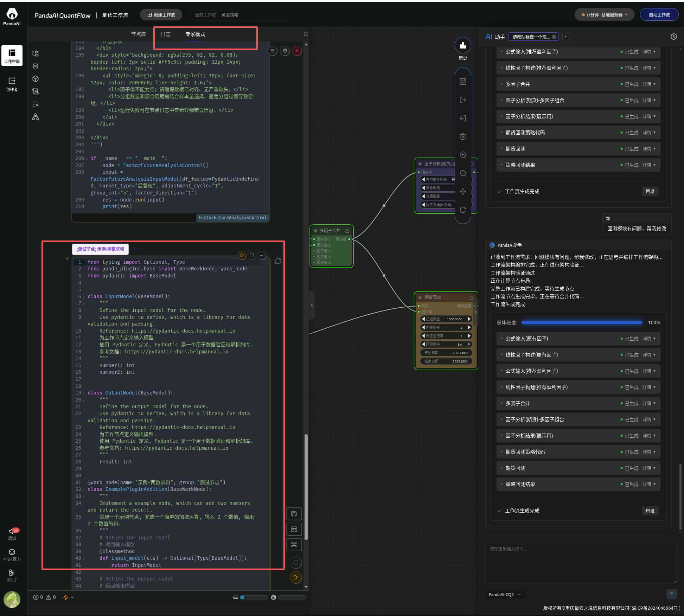684x616 pixels.
Task: Click the trash delete icon in canvas toolbar
Action: pyautogui.click(x=463, y=136)
